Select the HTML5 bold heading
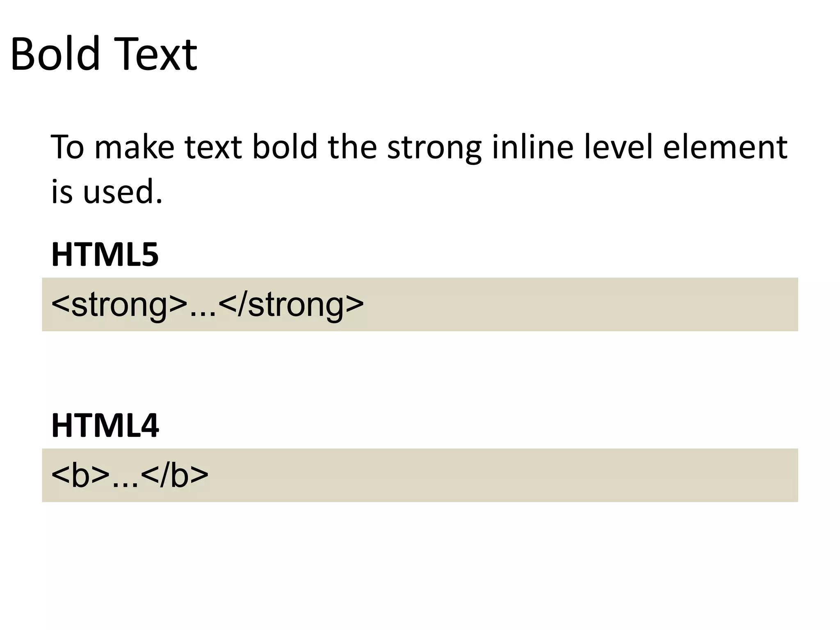Image resolution: width=840 pixels, height=630 pixels. click(105, 255)
